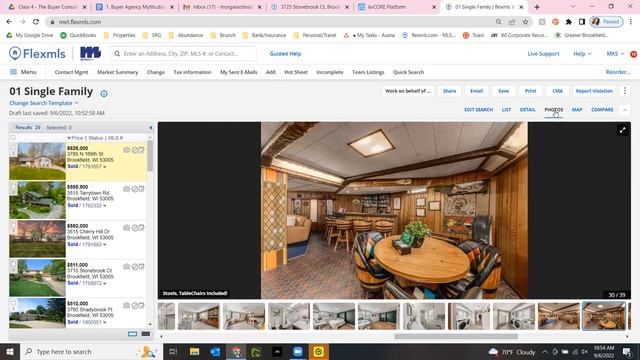
Task: Toggle the select-all results checkbox
Action: 13,138
